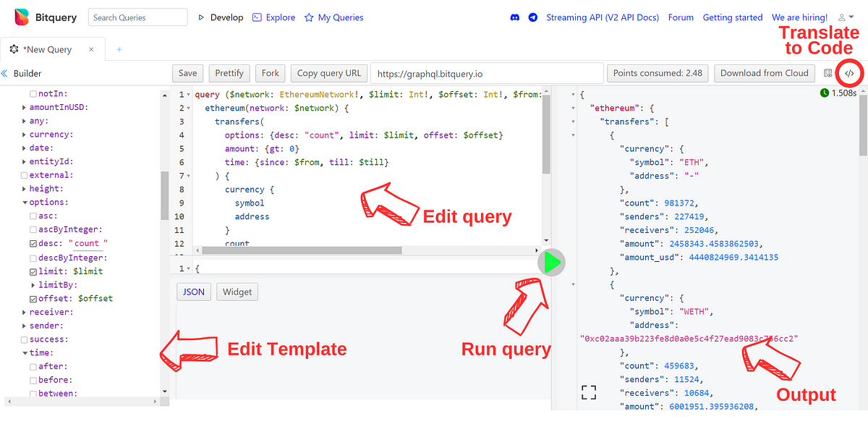Close the New Query tab
The image size is (868, 424).
pos(91,49)
